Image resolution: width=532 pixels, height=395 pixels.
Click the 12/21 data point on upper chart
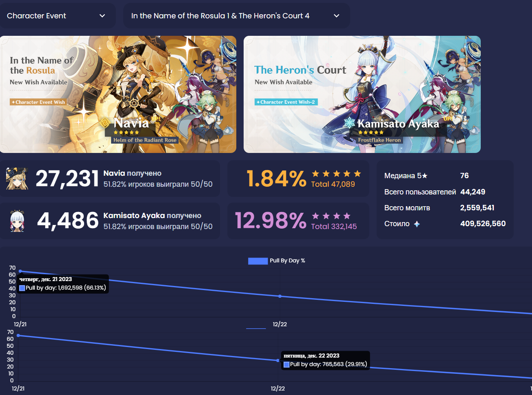coord(20,271)
